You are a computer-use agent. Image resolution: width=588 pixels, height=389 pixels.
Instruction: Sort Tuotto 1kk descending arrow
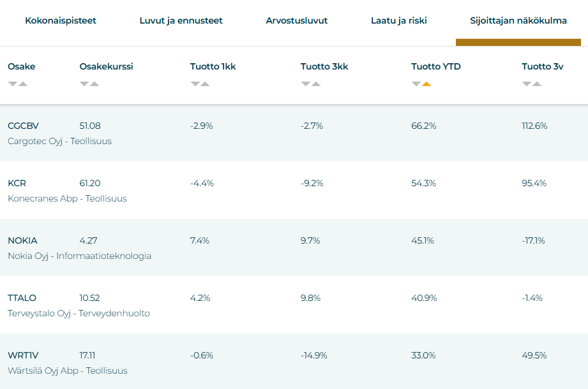tap(195, 84)
